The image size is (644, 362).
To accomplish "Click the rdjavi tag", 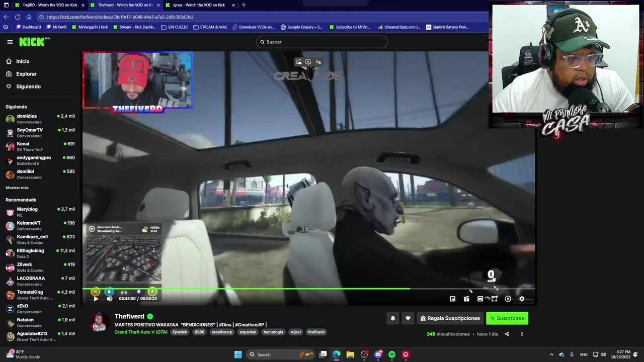I will point(296,332).
